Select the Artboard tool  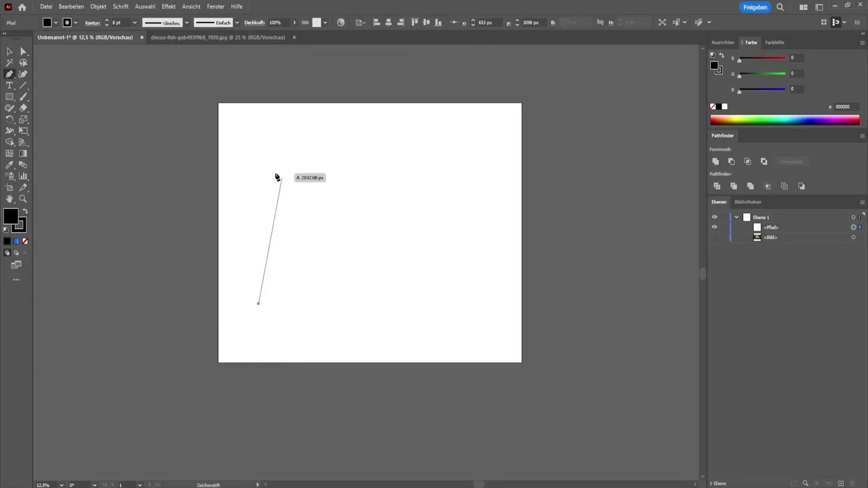[9, 188]
